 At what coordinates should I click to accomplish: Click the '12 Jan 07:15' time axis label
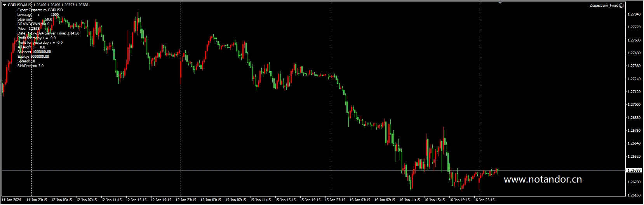click(87, 200)
